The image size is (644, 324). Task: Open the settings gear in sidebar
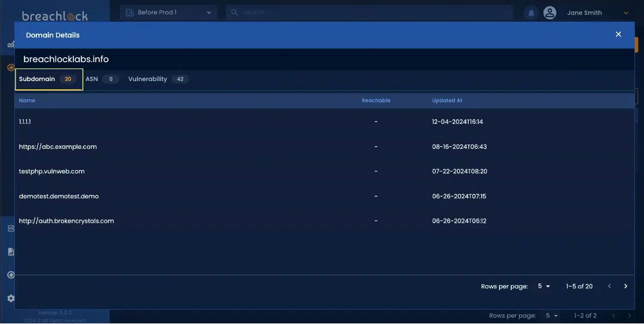click(11, 298)
